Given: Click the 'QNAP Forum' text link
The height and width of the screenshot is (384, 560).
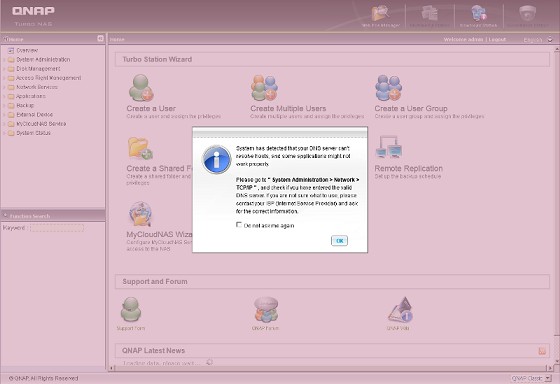Looking at the screenshot, I should point(265,328).
